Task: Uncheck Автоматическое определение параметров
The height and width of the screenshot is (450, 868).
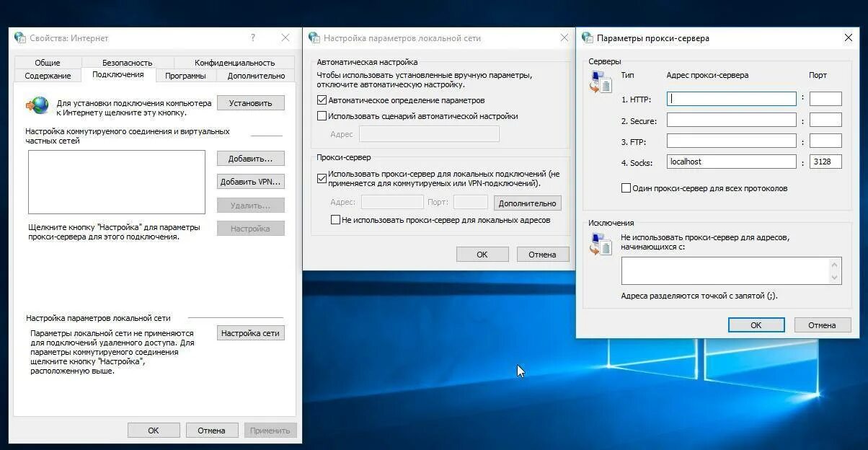Action: (x=322, y=100)
